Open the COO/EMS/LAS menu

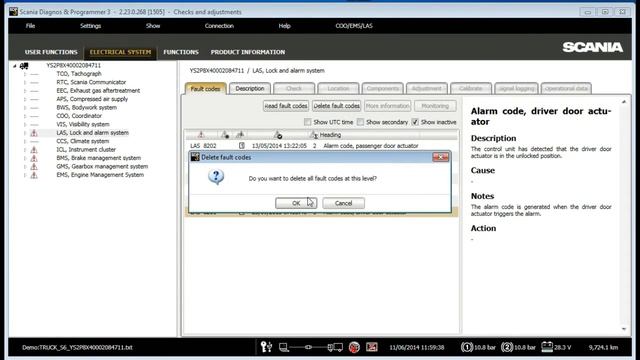(354, 26)
